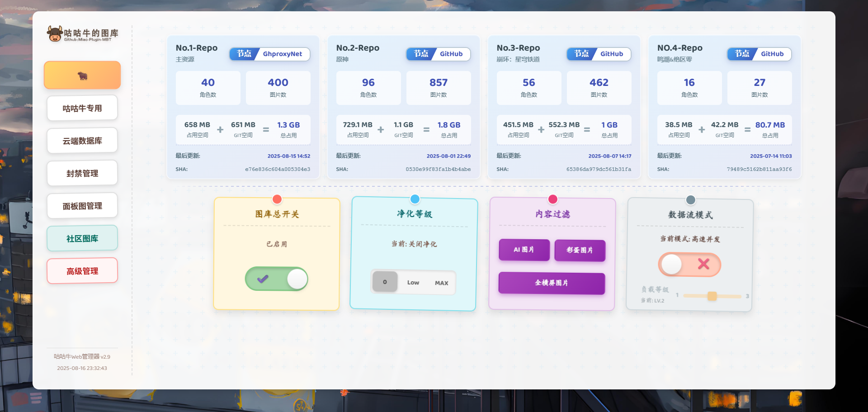This screenshot has width=868, height=412.
Task: Click the SHA value 0530e99f83fa1b4b4abe
Action: click(x=438, y=169)
